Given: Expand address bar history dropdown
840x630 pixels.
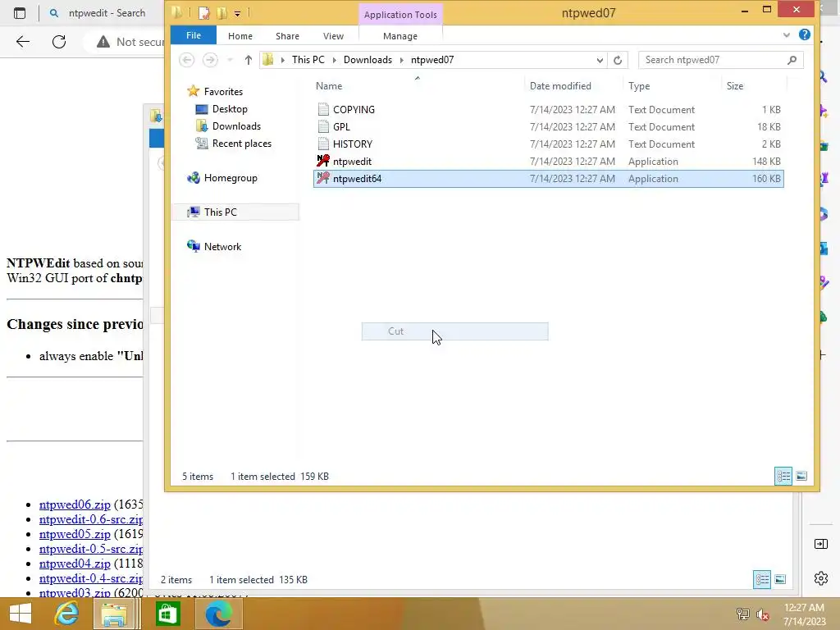Looking at the screenshot, I should pos(600,60).
